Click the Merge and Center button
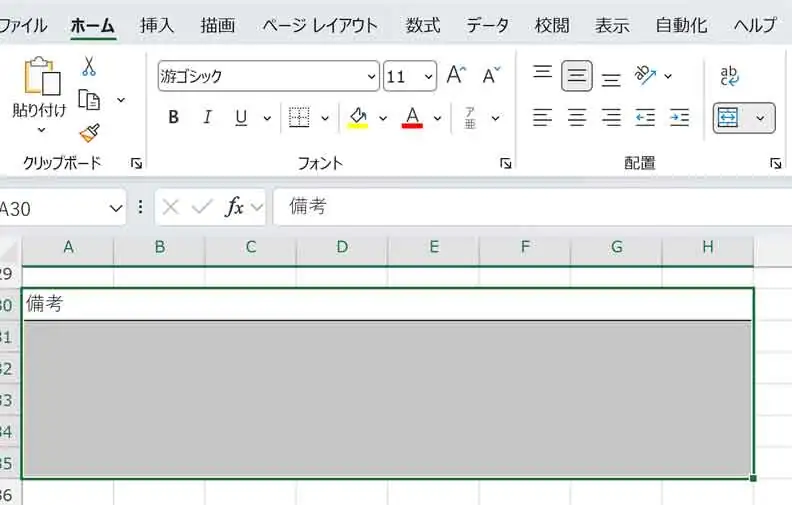The width and height of the screenshot is (792, 505). [729, 118]
